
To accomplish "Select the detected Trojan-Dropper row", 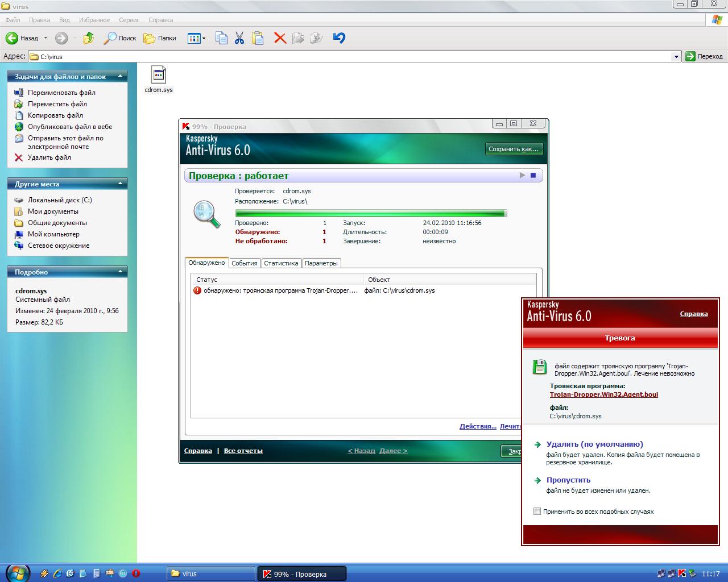I will click(363, 290).
